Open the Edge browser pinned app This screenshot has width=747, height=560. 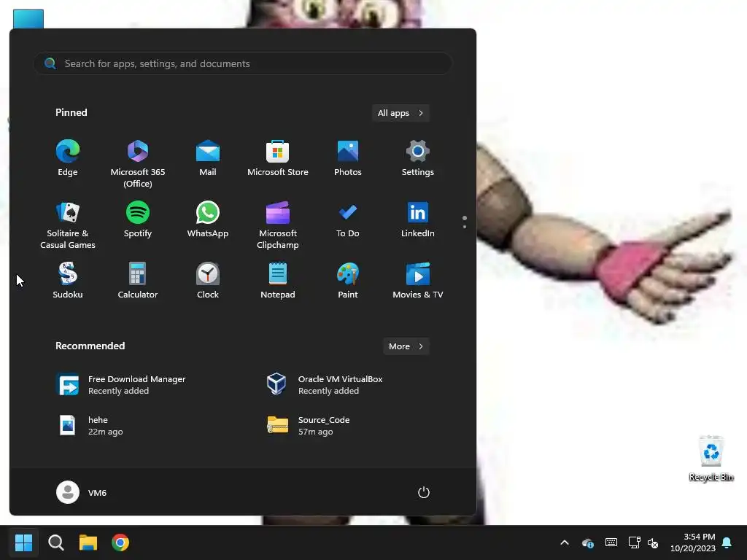[68, 158]
